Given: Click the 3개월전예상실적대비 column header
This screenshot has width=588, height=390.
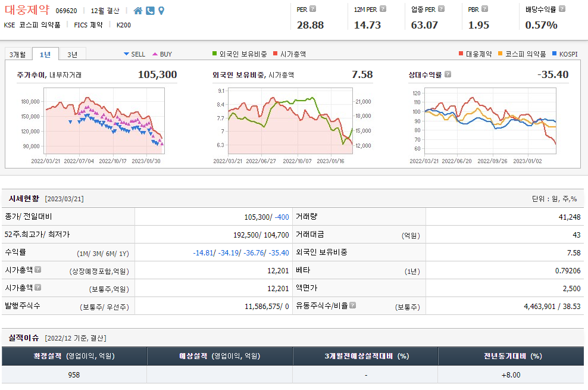Looking at the screenshot, I should (x=365, y=356).
